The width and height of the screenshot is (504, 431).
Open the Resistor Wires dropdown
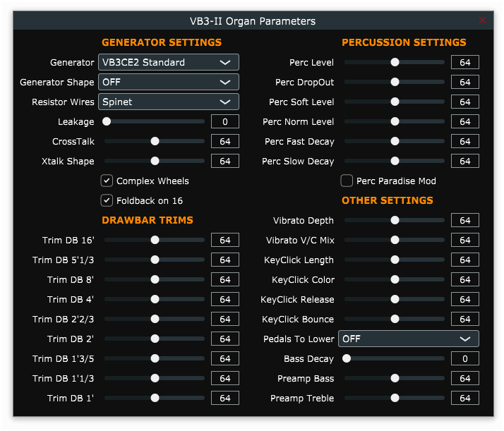(x=169, y=102)
